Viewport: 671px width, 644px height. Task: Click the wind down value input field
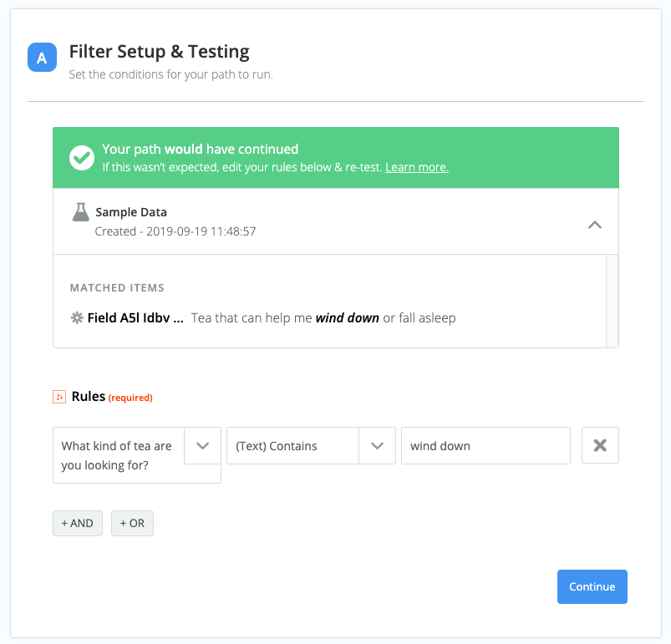[485, 445]
